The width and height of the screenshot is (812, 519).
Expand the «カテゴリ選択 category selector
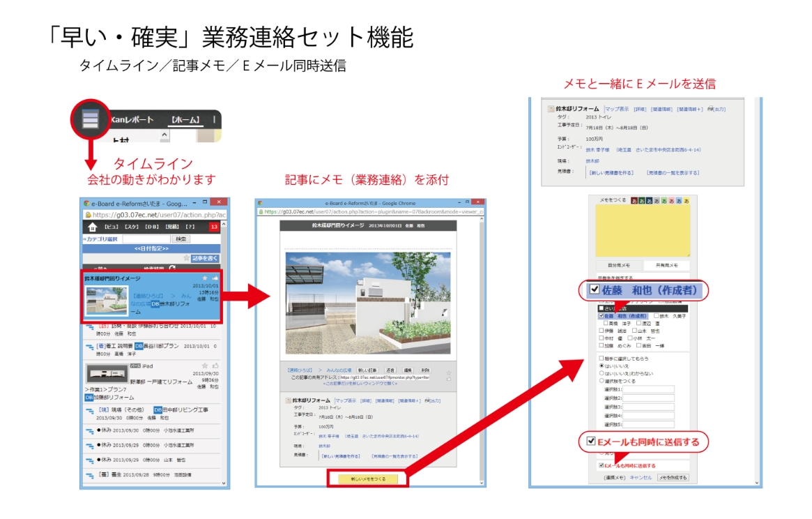(x=100, y=239)
